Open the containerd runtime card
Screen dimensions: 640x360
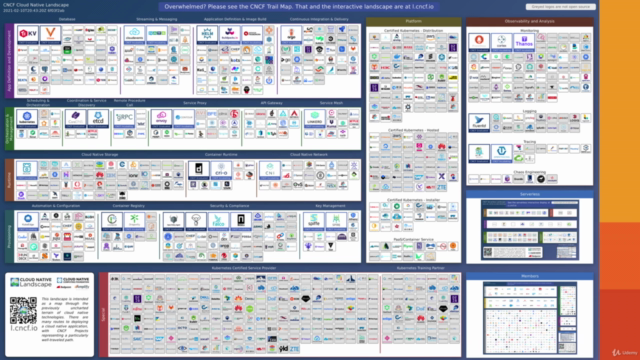tap(199, 170)
